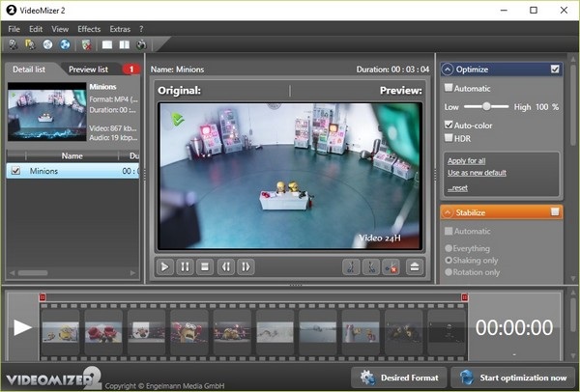Pause the preview player
The image size is (580, 392).
[185, 266]
